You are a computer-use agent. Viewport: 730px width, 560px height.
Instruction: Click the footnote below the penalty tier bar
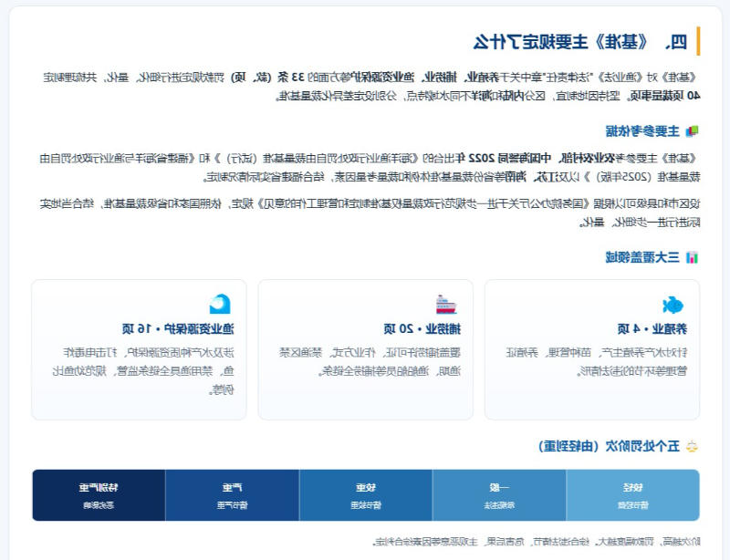537,542
